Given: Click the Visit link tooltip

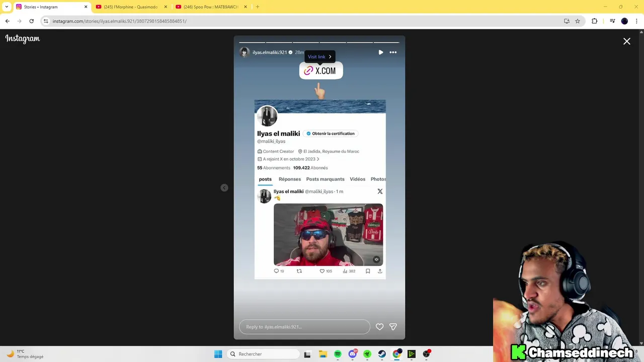Looking at the screenshot, I should click(x=320, y=57).
